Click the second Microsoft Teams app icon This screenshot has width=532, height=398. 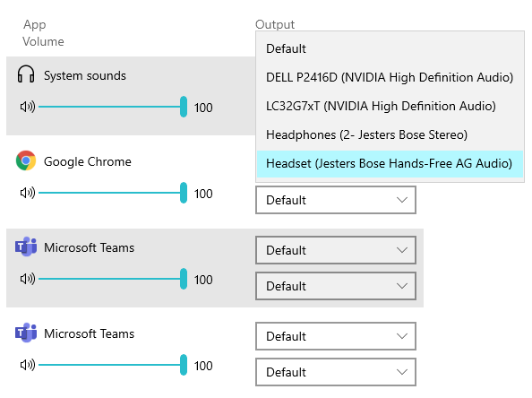[x=26, y=333]
